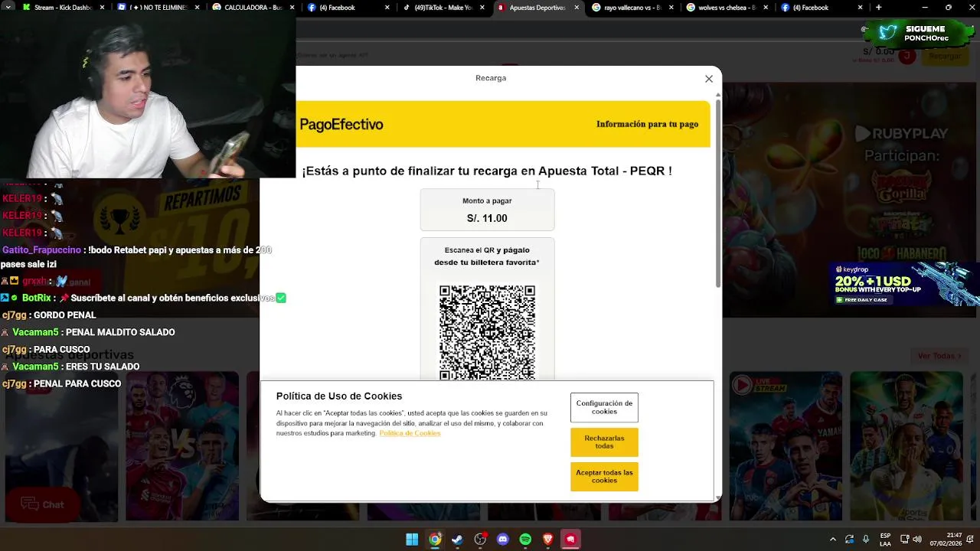Open Brave browser from the taskbar
This screenshot has width=980, height=551.
[x=547, y=540]
